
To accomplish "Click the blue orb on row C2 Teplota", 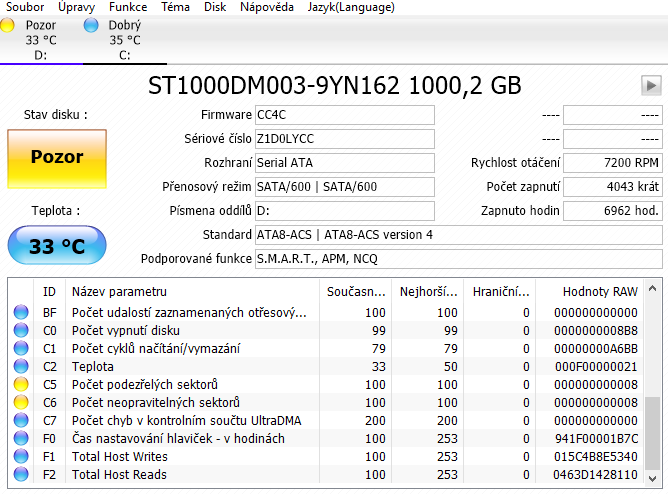I will pyautogui.click(x=21, y=367).
